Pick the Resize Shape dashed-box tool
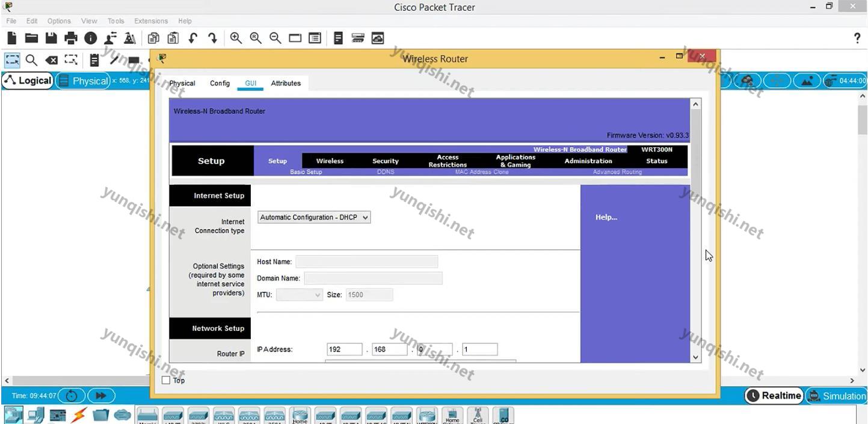 71,60
